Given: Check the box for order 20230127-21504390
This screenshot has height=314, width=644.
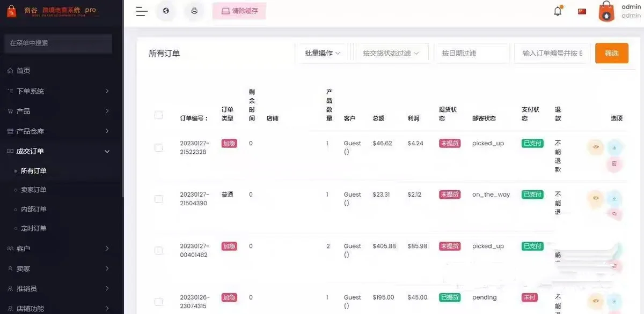Looking at the screenshot, I should click(158, 199).
